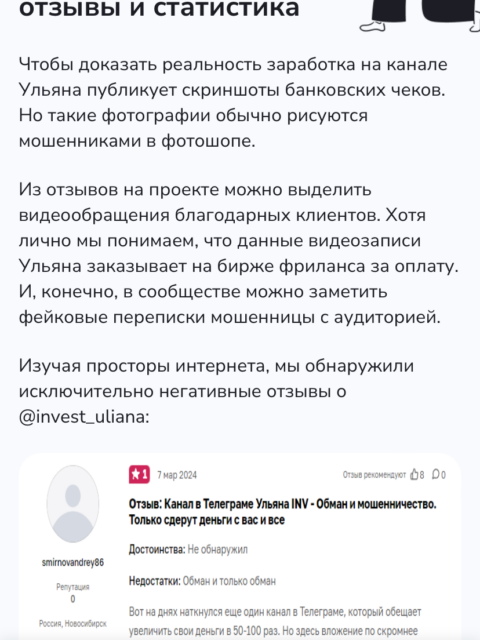The width and height of the screenshot is (480, 640).
Task: Click the thumbs-up recommend icon
Action: 414,474
